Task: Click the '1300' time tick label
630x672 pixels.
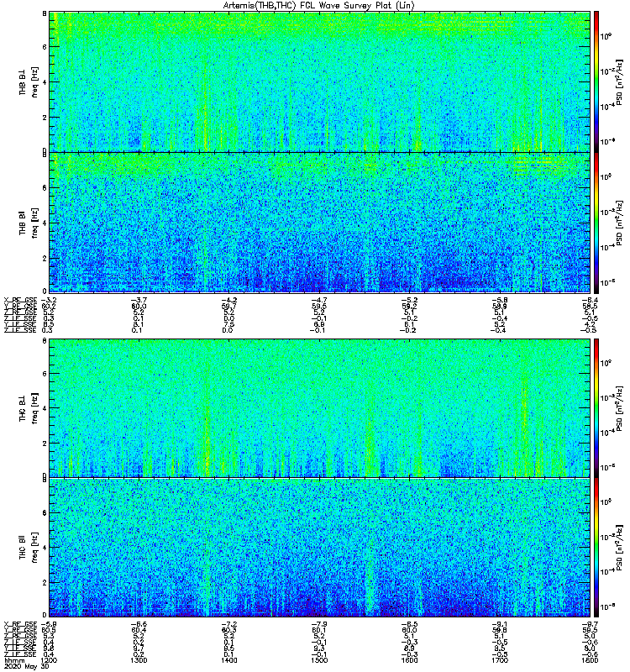Action: [139, 660]
